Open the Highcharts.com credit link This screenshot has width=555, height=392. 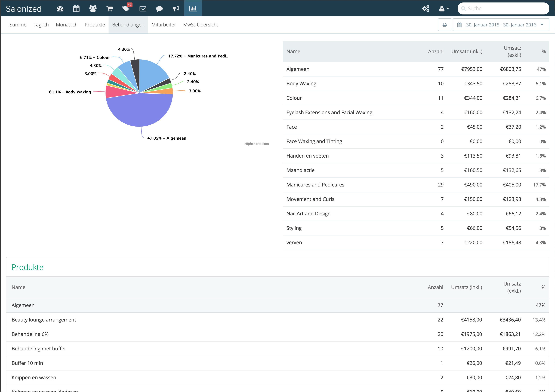click(257, 143)
